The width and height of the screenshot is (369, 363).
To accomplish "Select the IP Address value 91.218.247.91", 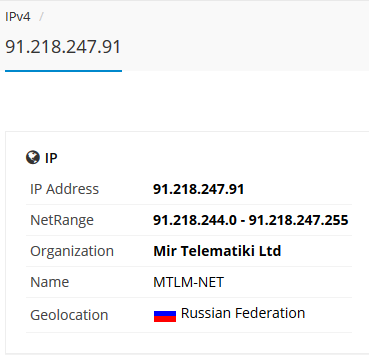I will [x=198, y=189].
